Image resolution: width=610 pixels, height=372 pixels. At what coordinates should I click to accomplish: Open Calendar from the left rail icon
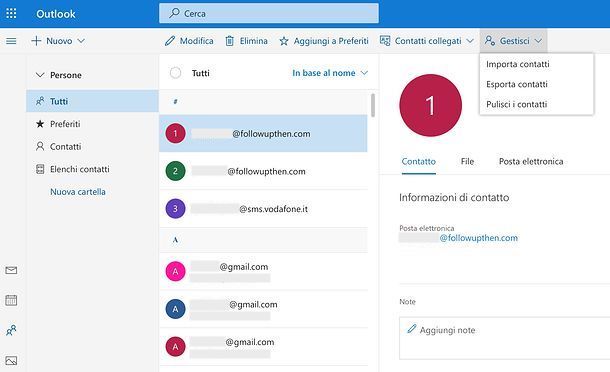click(x=11, y=300)
